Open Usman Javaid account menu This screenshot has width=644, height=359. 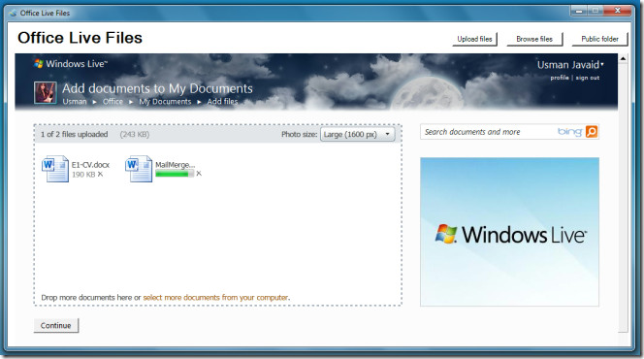(570, 64)
